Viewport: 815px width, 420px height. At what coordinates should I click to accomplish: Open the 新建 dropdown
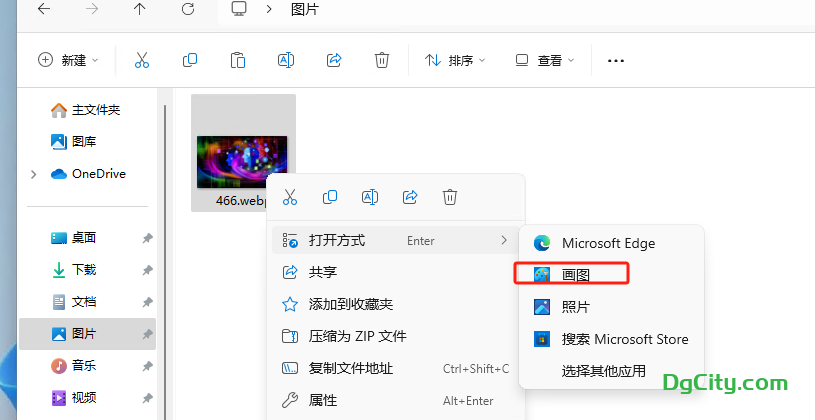click(68, 60)
